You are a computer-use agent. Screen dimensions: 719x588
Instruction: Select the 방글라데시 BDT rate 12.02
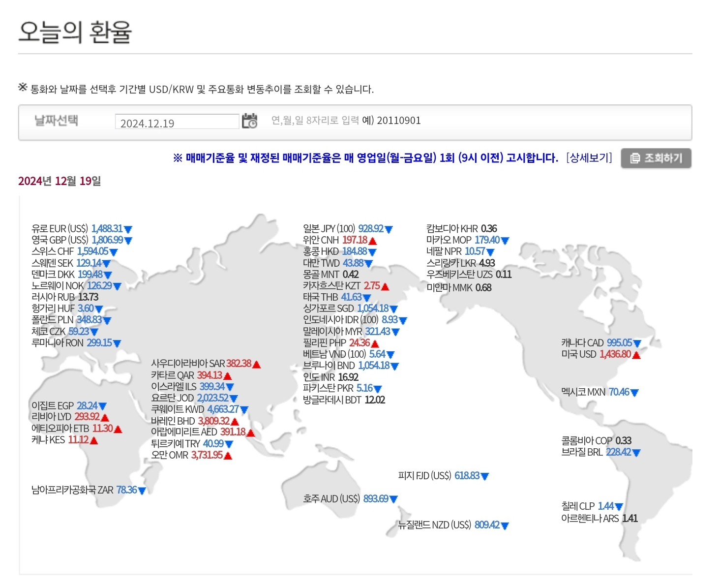[x=375, y=400]
